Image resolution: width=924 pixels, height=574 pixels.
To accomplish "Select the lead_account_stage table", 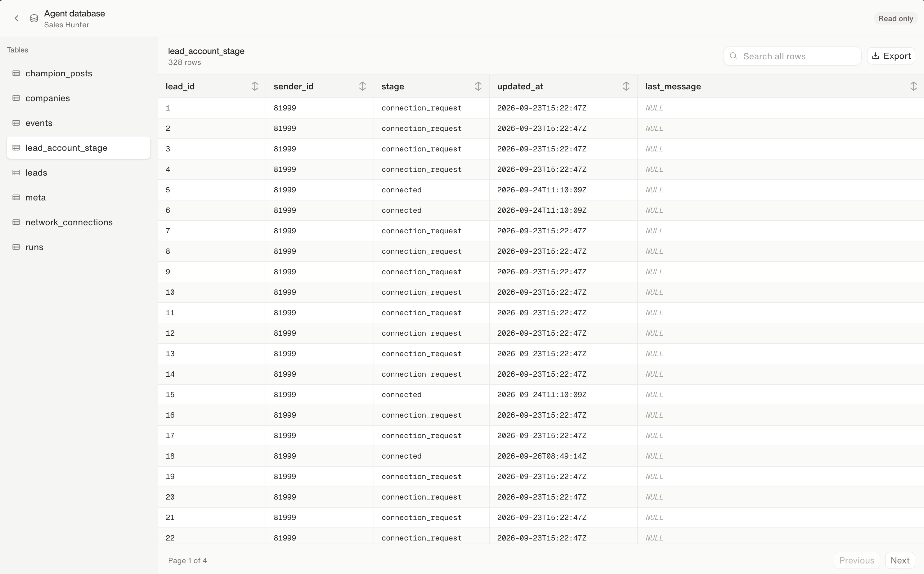I will click(x=78, y=148).
